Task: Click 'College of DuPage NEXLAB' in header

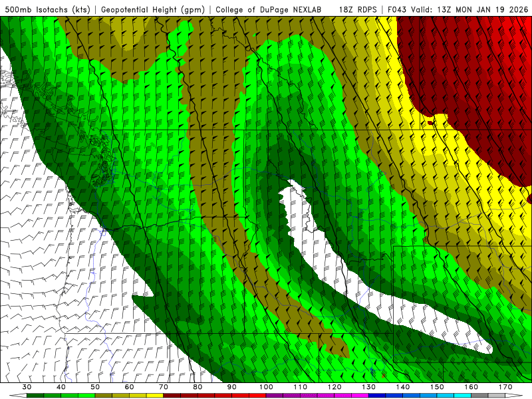Action: 268,10
